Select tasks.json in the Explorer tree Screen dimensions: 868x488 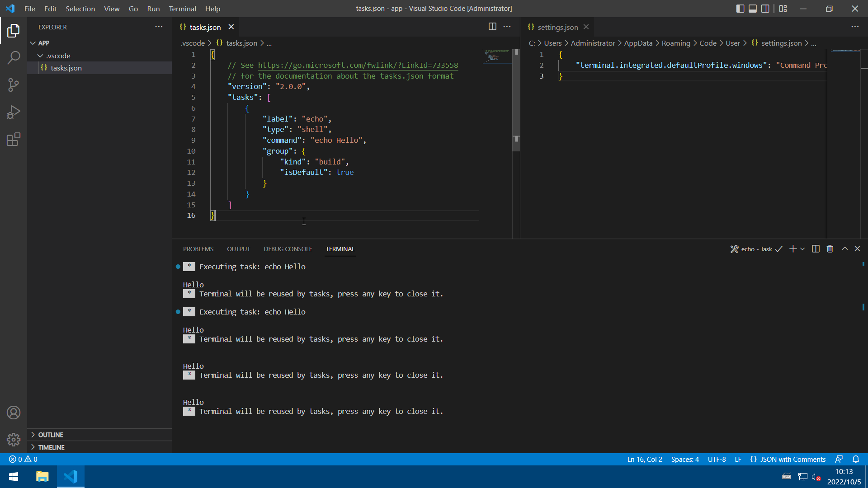pyautogui.click(x=99, y=68)
